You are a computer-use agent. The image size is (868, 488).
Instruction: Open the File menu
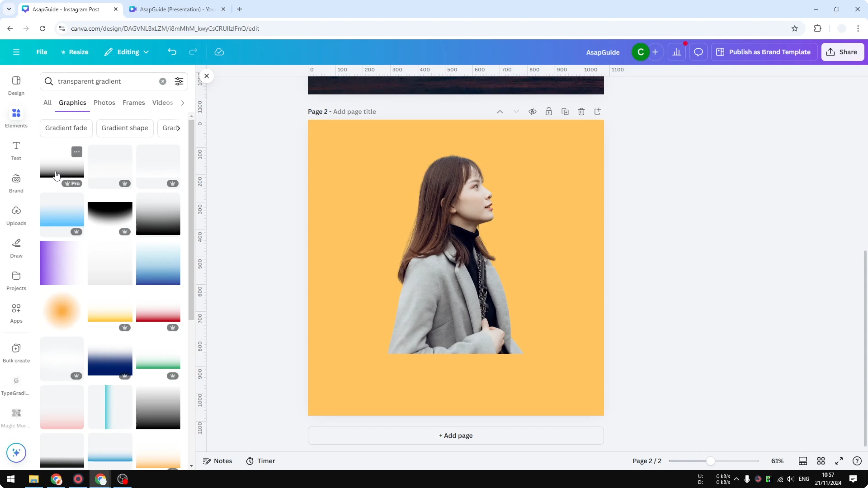[x=42, y=52]
